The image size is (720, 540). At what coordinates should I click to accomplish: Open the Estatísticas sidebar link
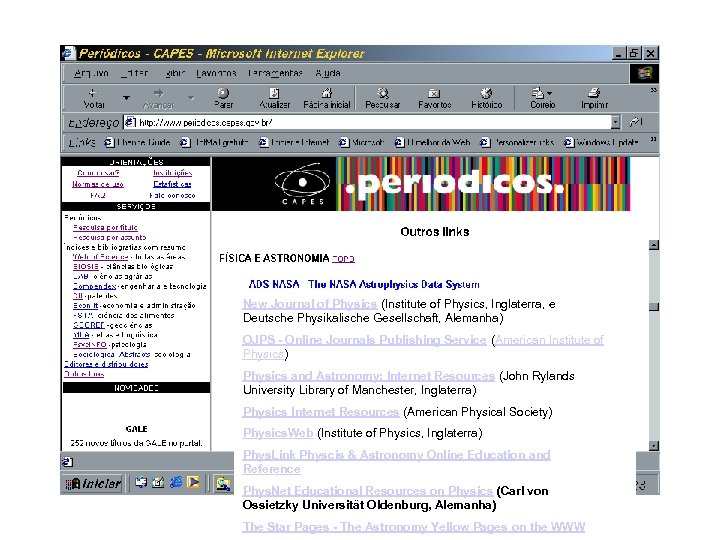172,184
